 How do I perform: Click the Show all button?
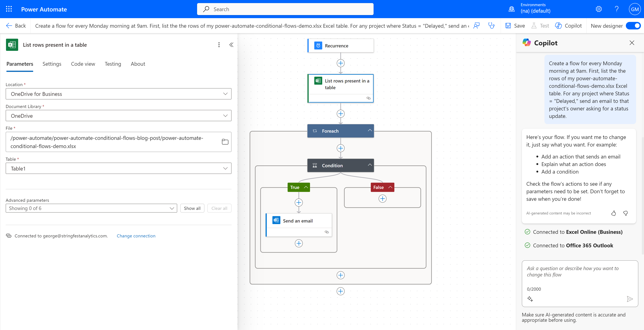tap(192, 208)
